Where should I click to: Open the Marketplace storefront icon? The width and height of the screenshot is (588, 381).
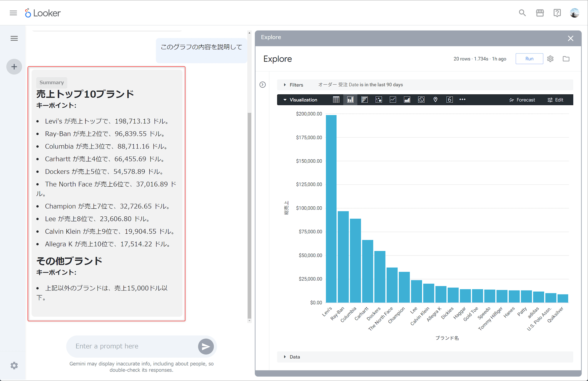[540, 13]
